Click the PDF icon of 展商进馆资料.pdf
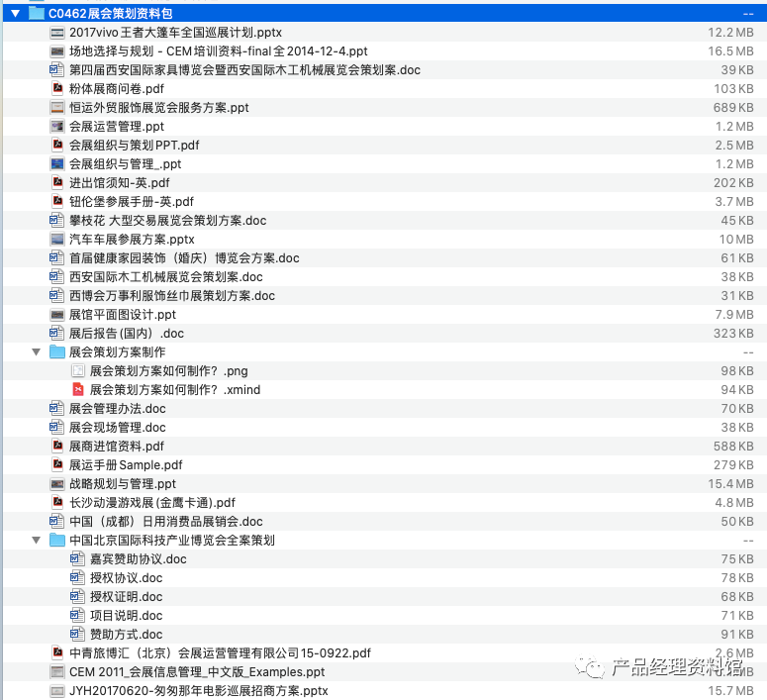This screenshot has width=767, height=700. tap(57, 446)
